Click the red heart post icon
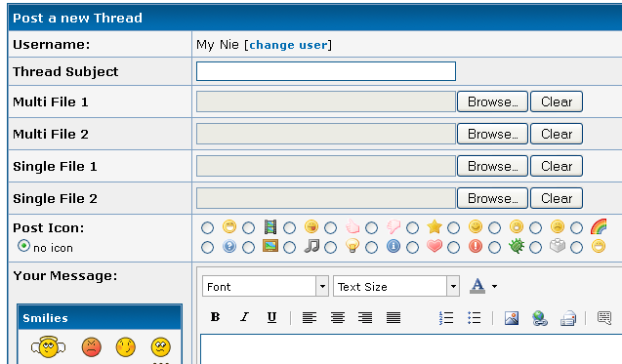Screen dimensions: 622x364 pos(435,246)
